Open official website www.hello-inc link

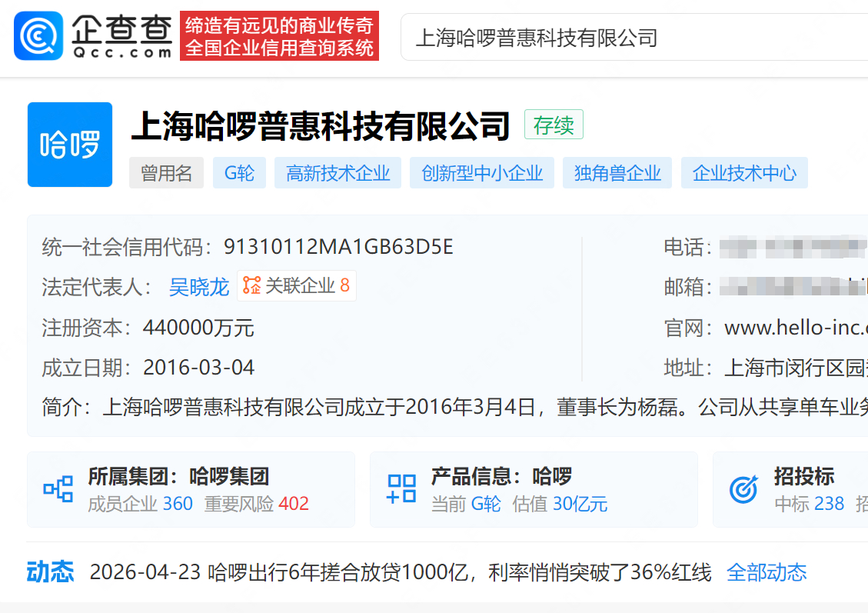point(796,328)
